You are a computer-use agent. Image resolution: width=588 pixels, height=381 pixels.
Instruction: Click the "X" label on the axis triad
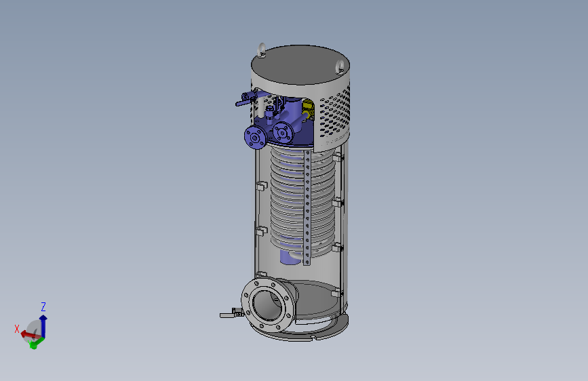pos(17,329)
